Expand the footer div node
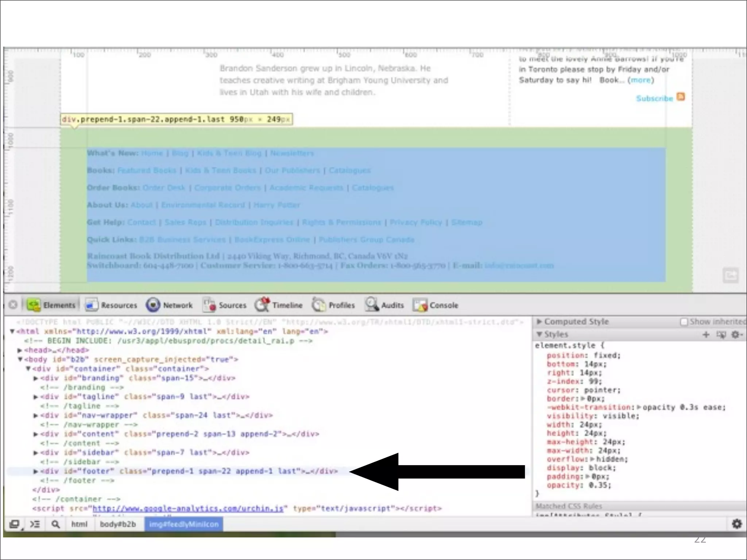The width and height of the screenshot is (747, 560). tap(36, 471)
